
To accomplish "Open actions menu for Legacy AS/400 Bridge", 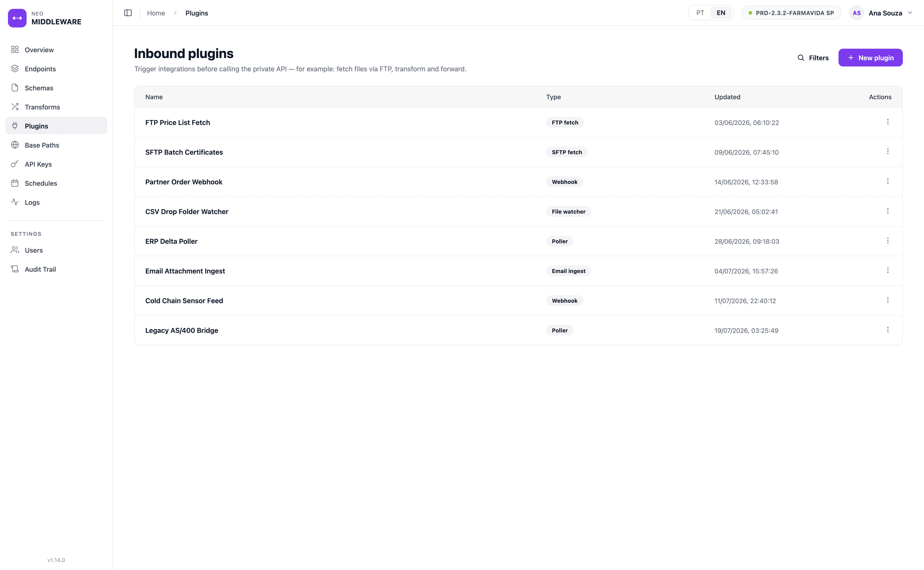I will (888, 330).
